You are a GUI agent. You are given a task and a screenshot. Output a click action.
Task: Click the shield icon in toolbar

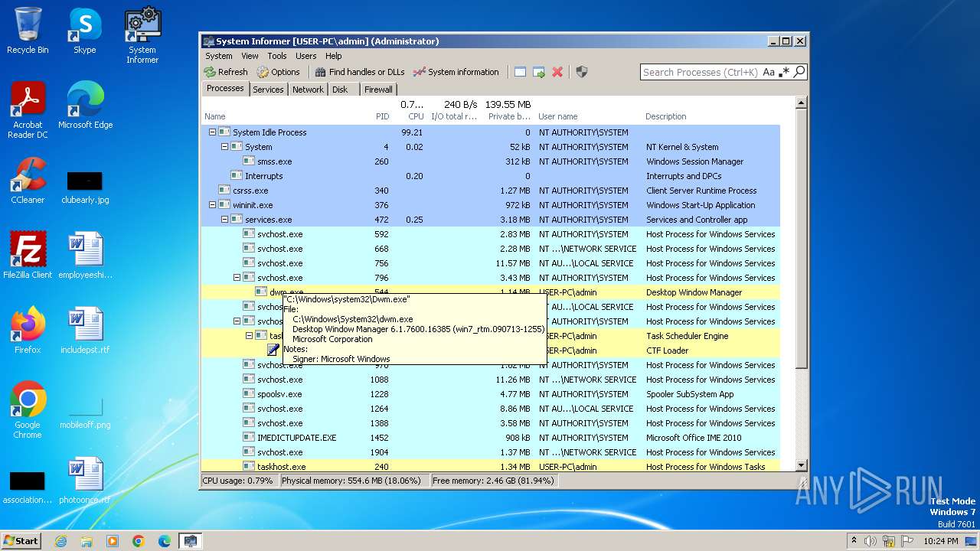[582, 72]
